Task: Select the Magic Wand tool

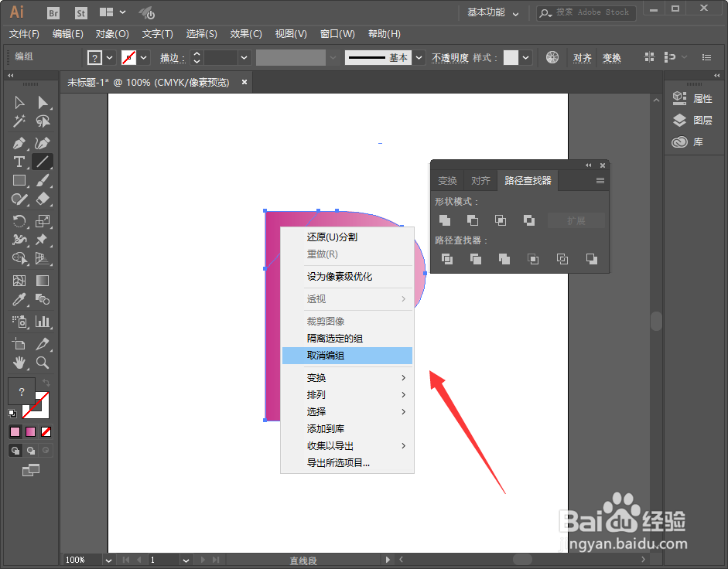Action: pyautogui.click(x=19, y=121)
